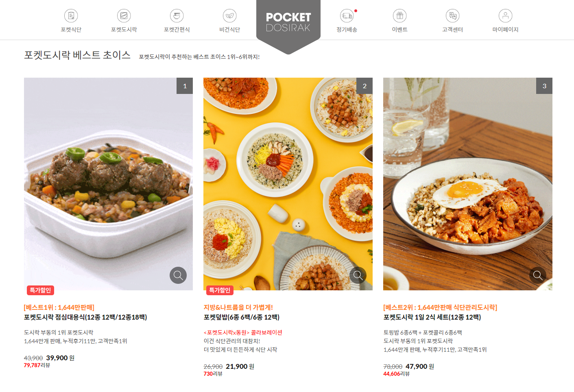Open 포켓도시락 점심대용식 product title link
Viewport: 574px width, 392px height.
click(x=85, y=317)
